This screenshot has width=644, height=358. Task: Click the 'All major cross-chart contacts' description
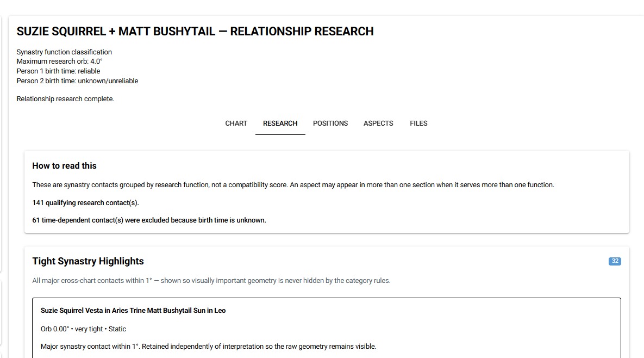pyautogui.click(x=211, y=281)
